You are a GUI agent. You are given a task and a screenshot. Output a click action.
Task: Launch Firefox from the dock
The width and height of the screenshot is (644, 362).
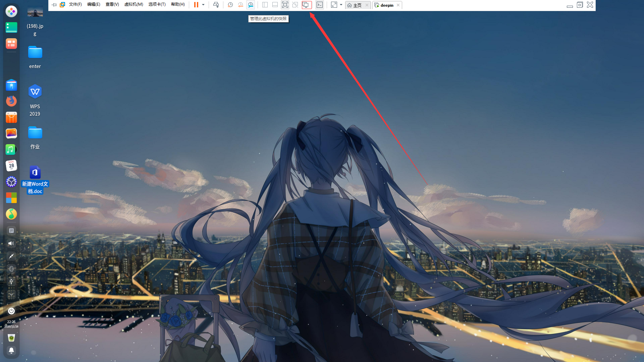pos(11,101)
